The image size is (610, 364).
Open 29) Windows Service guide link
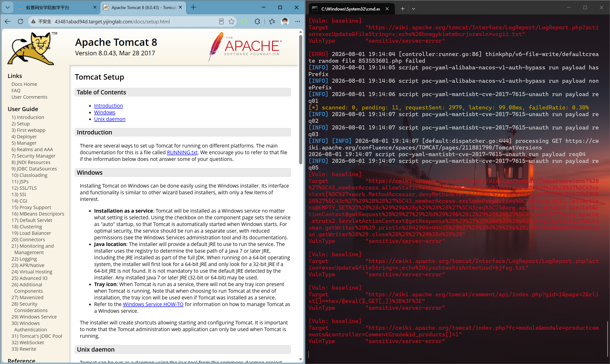[34, 317]
